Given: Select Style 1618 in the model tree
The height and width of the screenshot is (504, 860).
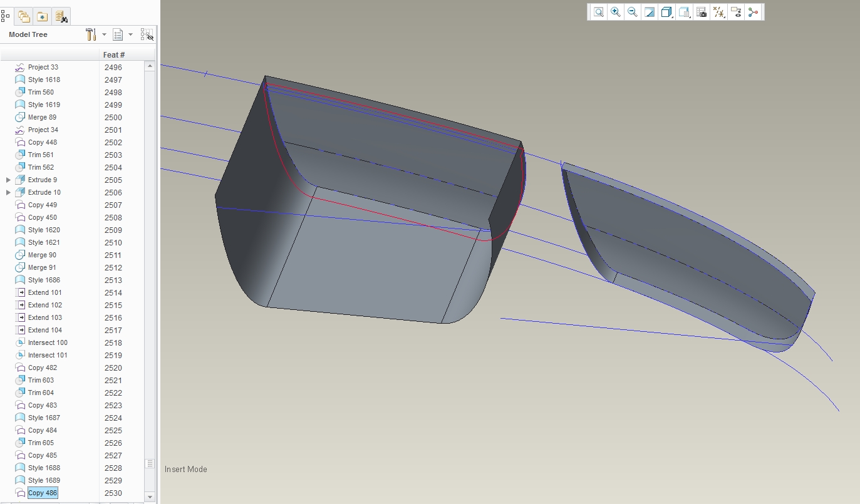Looking at the screenshot, I should (44, 80).
